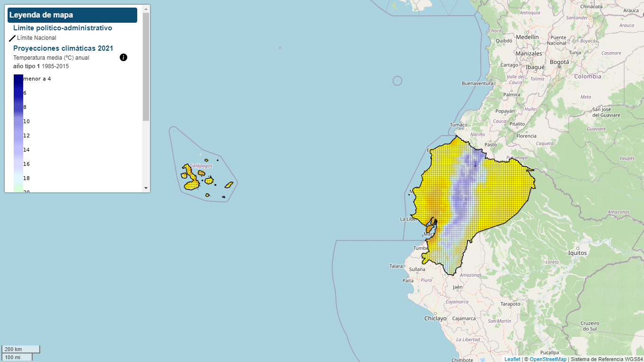The image size is (644, 362).
Task: Click the año tipo 1 1985-2015 text
Action: [41, 66]
